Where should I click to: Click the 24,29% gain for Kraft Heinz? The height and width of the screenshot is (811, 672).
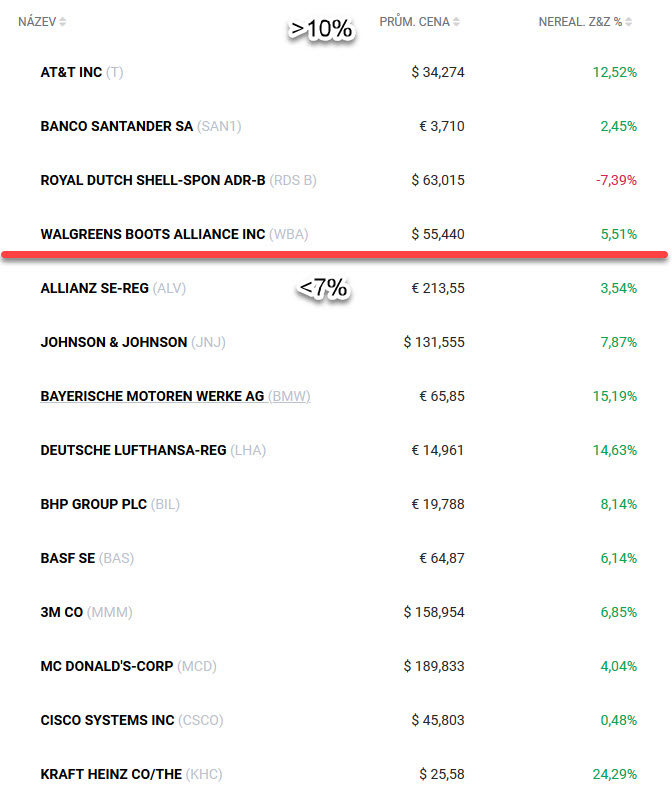pyautogui.click(x=614, y=774)
